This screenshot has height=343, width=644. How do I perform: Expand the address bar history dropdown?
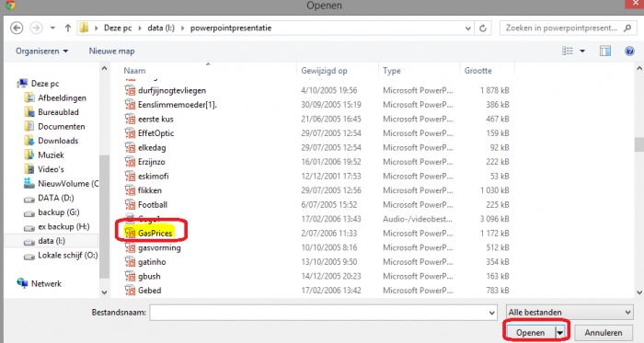point(467,29)
